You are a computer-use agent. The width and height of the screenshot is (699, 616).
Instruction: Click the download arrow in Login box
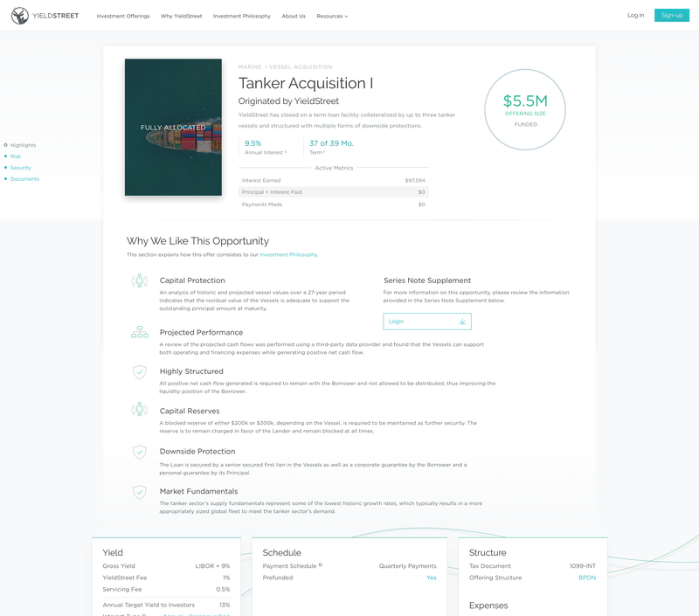click(462, 322)
